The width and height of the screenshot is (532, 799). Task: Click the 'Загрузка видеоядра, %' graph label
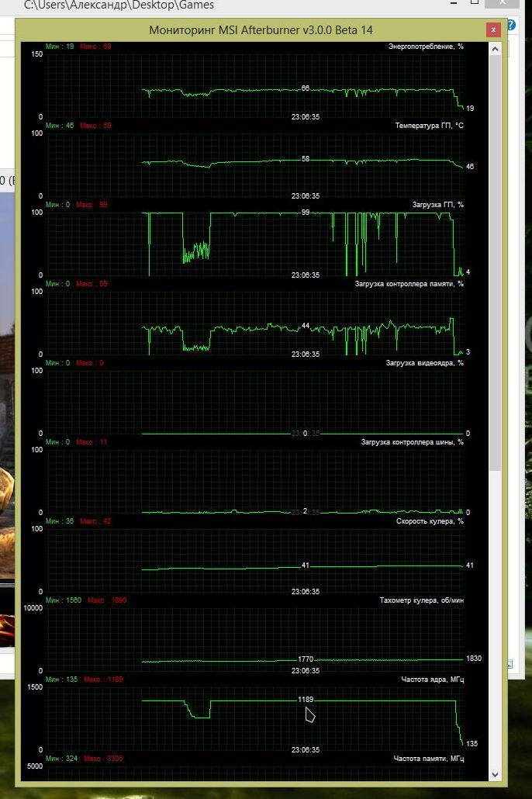[425, 363]
